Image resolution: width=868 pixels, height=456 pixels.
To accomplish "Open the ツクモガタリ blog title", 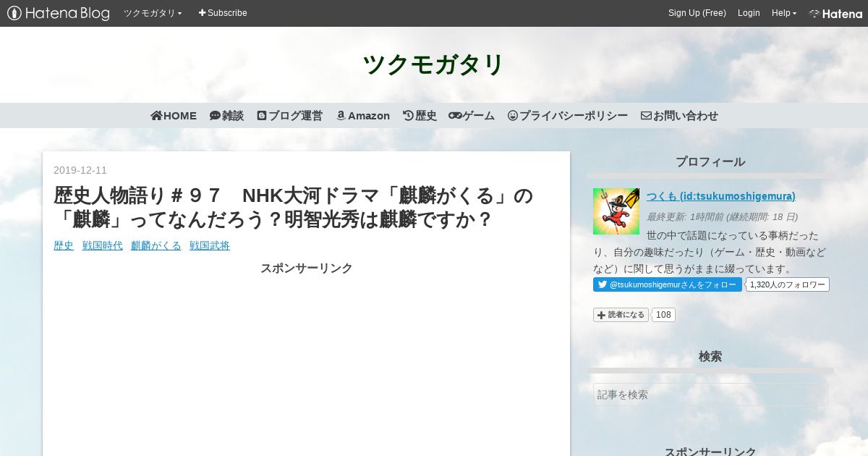I will click(x=433, y=64).
